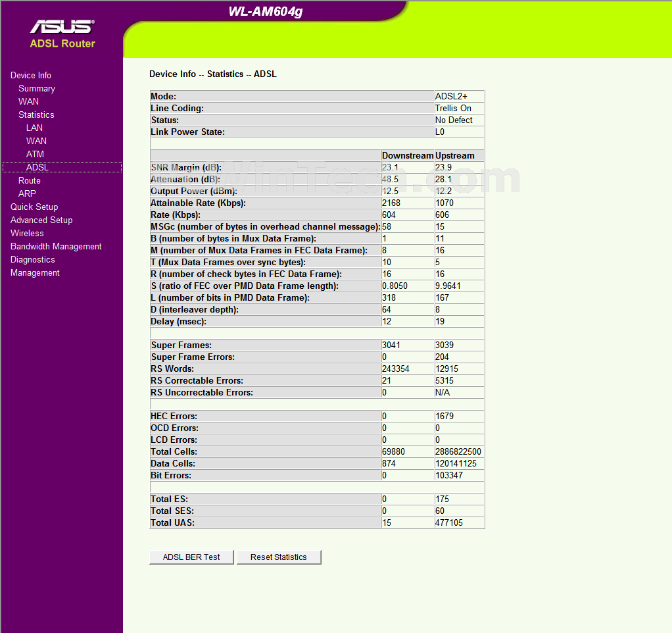This screenshot has height=633, width=672.
Task: View LAN statistics
Action: [x=34, y=128]
